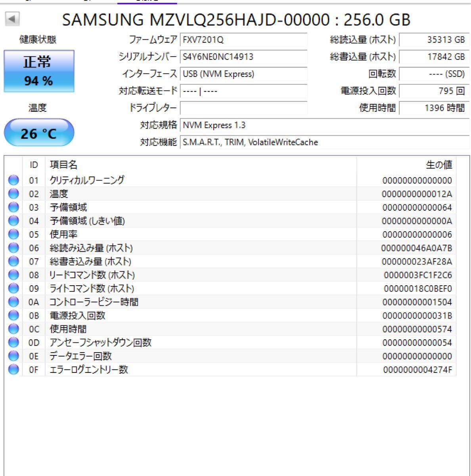Click the status orb for ライトコマンド数 (ホスト)
The width and height of the screenshot is (471, 476).
tap(13, 288)
